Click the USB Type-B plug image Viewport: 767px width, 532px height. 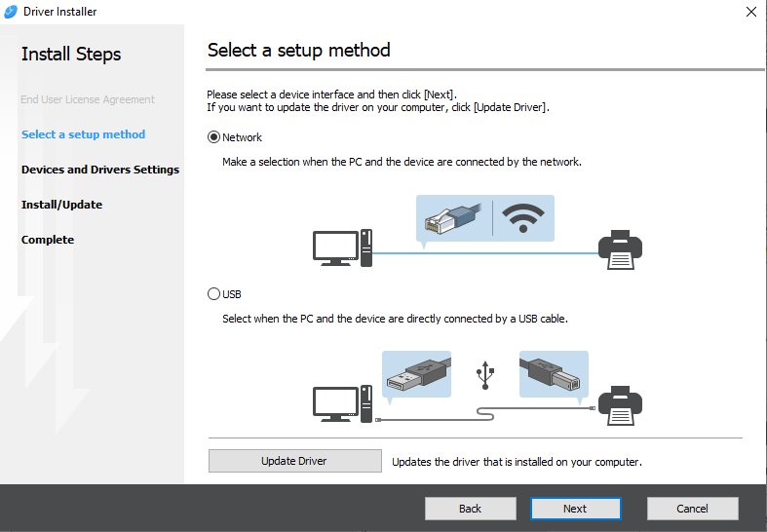(554, 375)
